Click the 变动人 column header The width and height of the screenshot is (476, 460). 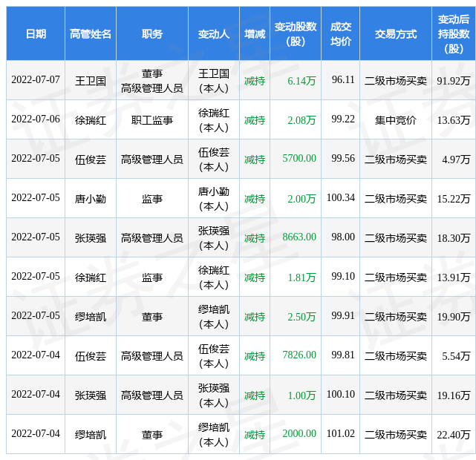coord(214,33)
